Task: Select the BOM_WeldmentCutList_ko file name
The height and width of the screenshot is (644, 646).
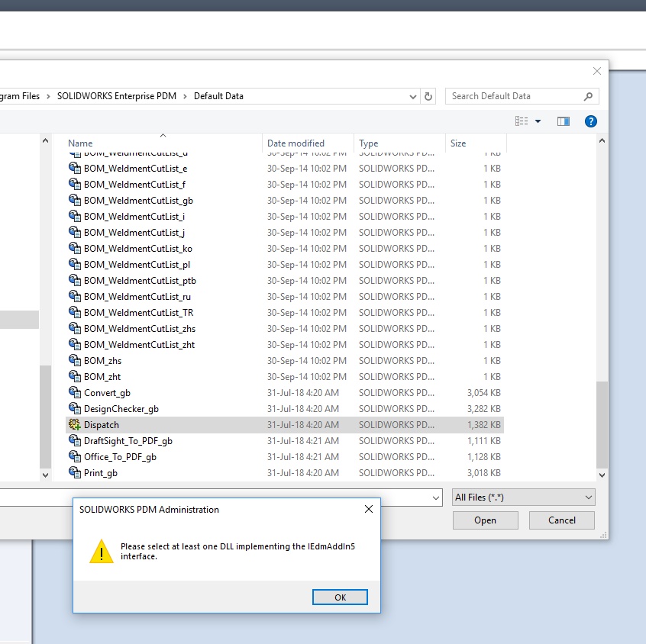Action: coord(138,249)
